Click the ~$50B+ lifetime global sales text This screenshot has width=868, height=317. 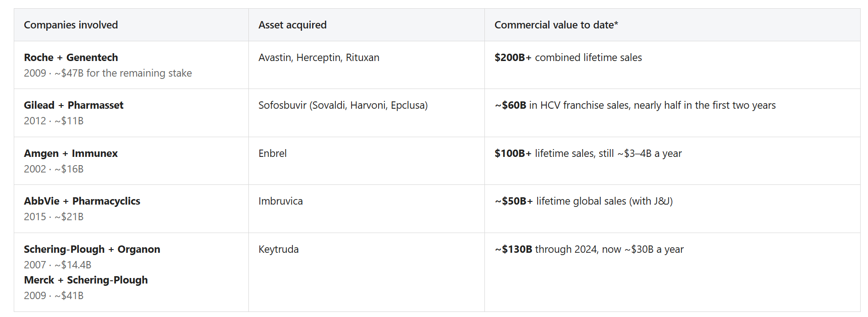[x=583, y=201]
